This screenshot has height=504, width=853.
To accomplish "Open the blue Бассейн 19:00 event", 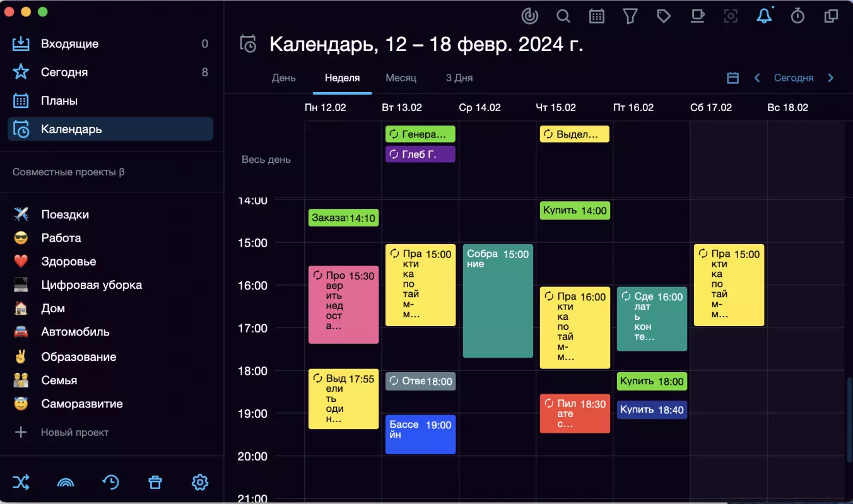I will pyautogui.click(x=420, y=435).
